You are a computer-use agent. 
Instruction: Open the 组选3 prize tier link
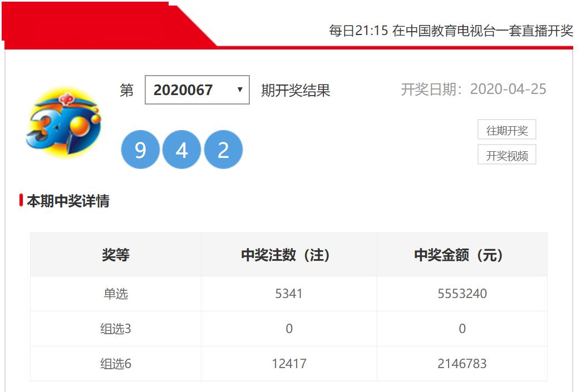pos(115,329)
